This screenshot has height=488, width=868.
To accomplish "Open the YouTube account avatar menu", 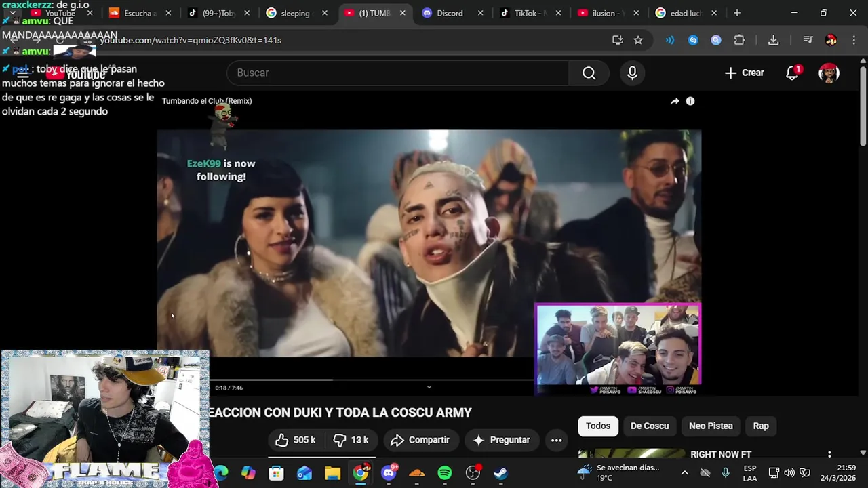I will coord(829,73).
